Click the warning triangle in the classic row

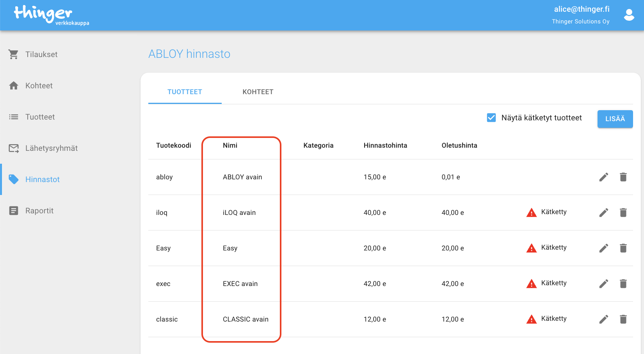532,319
